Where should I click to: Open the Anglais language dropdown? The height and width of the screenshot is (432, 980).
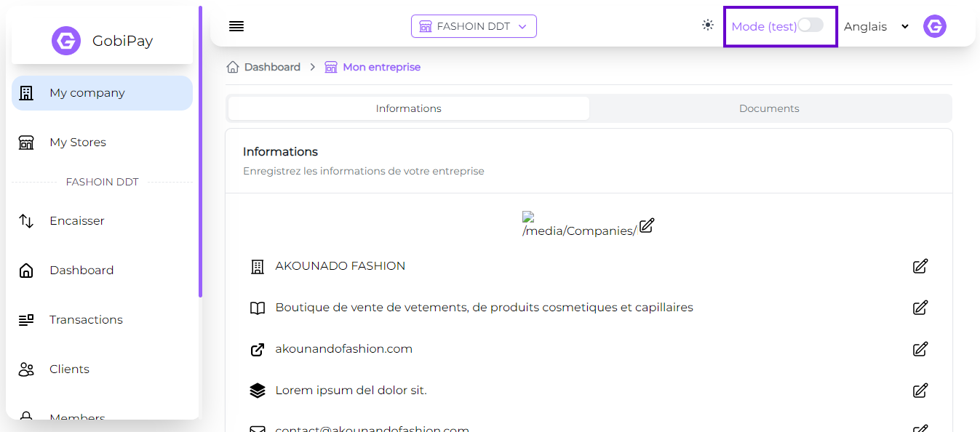[x=877, y=26]
